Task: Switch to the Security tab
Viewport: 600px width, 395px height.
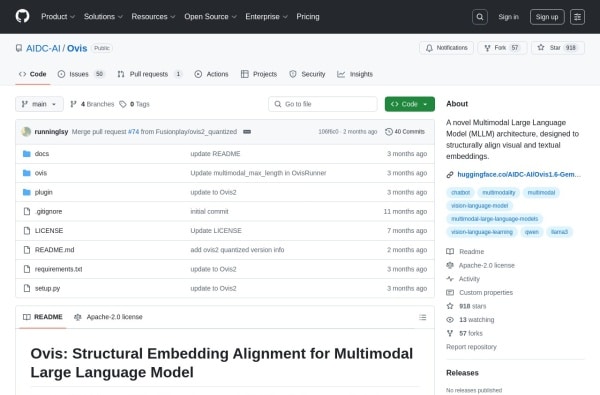Action: (x=307, y=74)
